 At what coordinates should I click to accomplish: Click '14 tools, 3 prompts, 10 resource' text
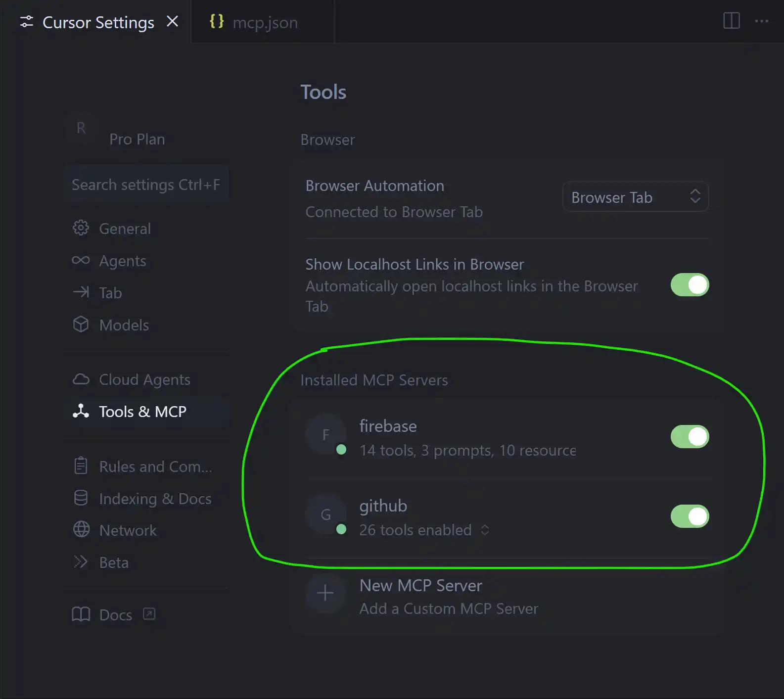point(468,450)
